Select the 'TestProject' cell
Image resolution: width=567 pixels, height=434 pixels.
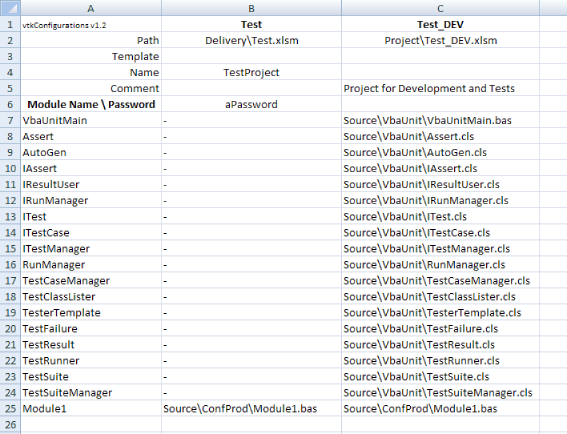pyautogui.click(x=251, y=72)
